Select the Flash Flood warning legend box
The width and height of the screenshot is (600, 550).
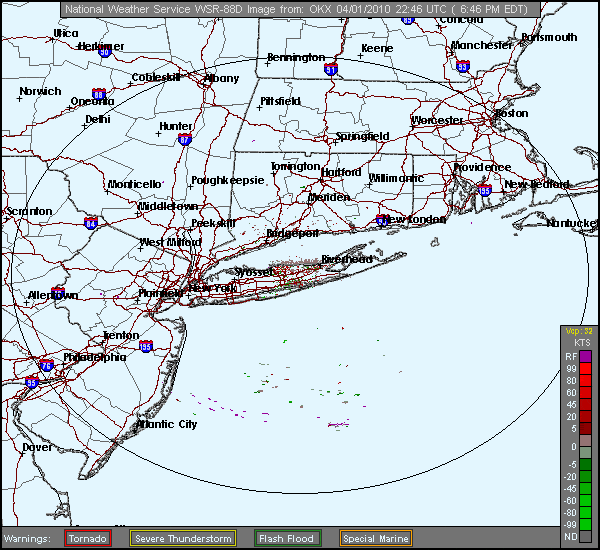pos(287,539)
